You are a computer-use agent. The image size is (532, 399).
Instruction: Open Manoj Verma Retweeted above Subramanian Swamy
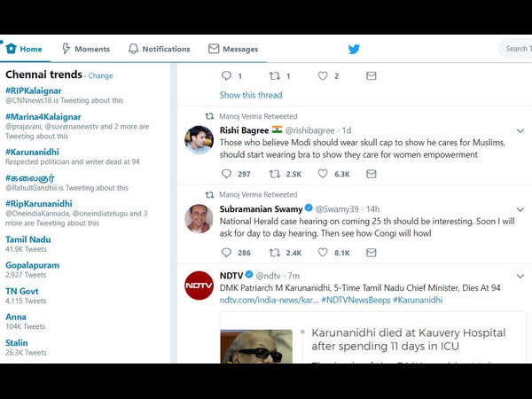[x=258, y=195]
